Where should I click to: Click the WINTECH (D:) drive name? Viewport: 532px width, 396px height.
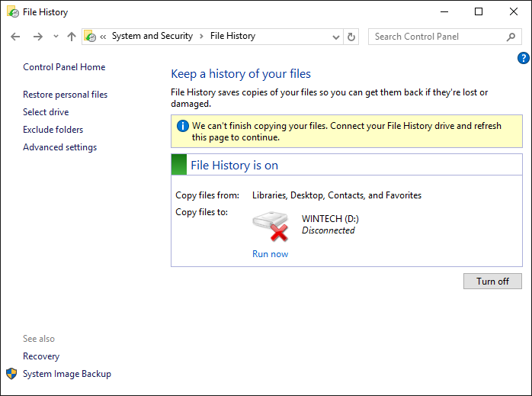330,219
